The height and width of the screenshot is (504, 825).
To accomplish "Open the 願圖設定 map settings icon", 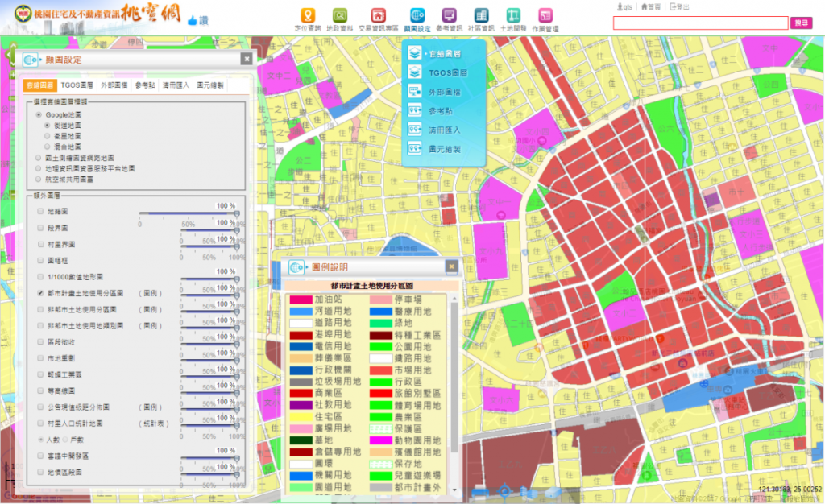I will 417,16.
